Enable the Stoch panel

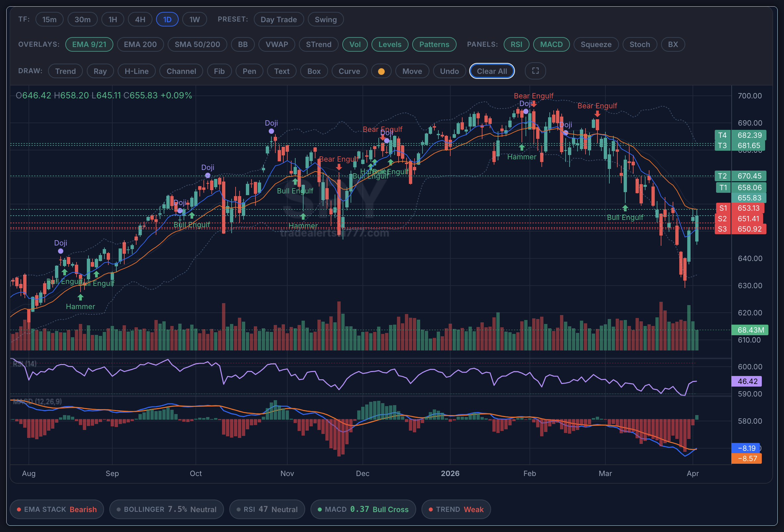click(x=640, y=44)
